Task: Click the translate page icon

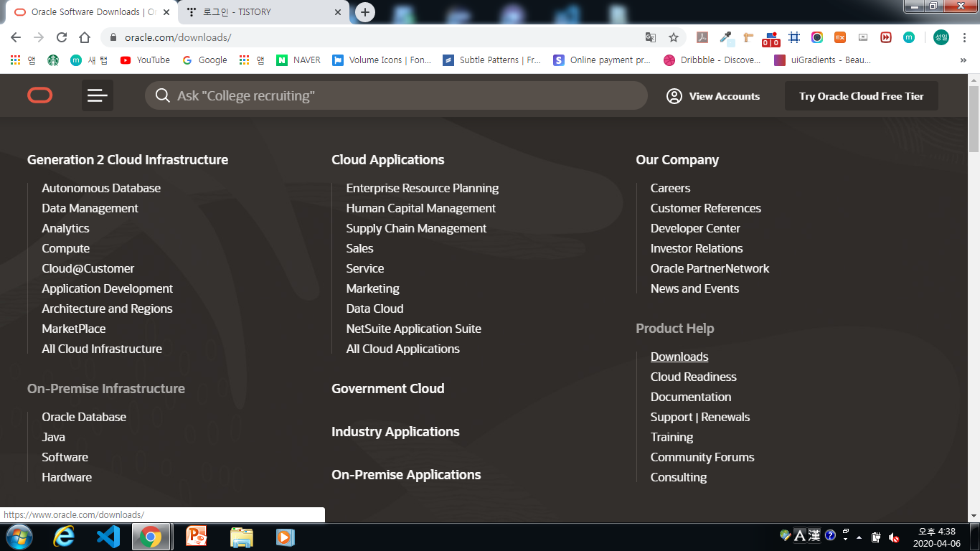Action: pos(651,37)
